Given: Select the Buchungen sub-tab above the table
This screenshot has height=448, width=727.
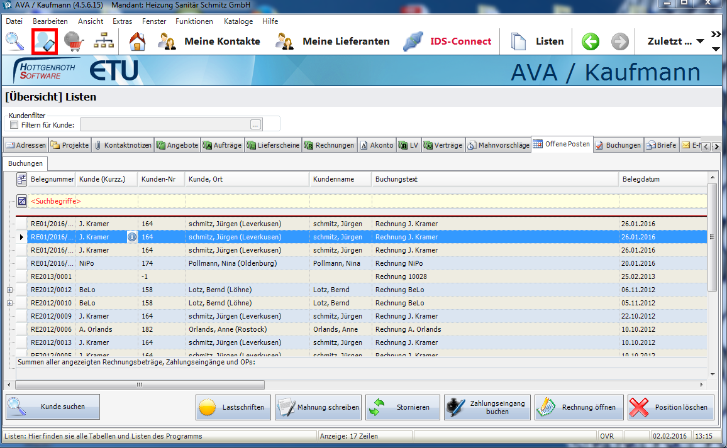Looking at the screenshot, I should (25, 163).
